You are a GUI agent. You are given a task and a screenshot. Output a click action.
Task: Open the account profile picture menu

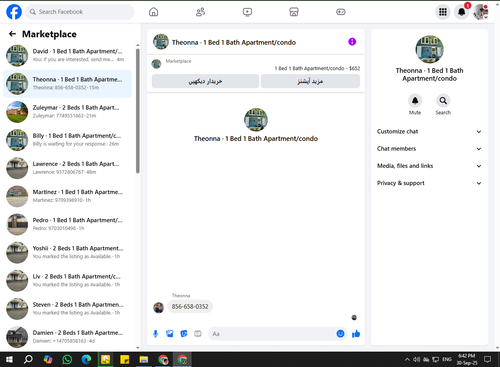(x=481, y=12)
